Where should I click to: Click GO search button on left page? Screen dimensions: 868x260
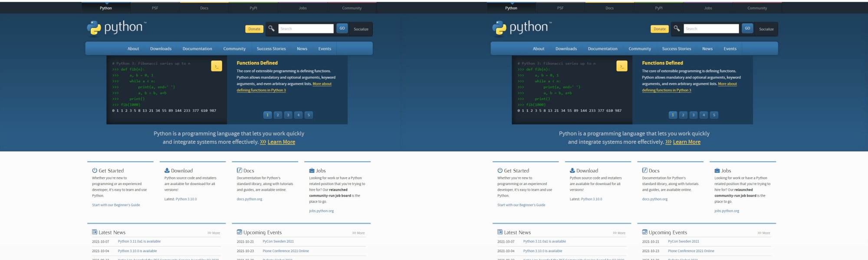[342, 29]
